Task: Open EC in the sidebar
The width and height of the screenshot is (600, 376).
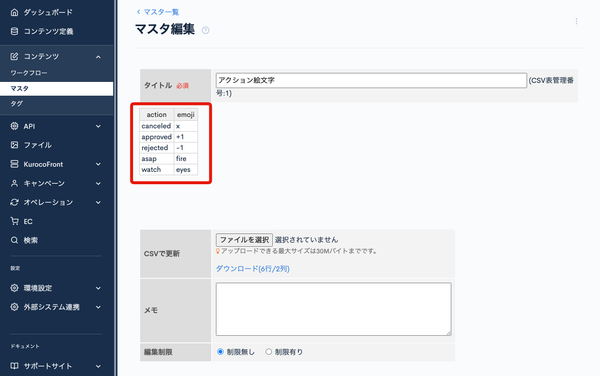Action: pyautogui.click(x=28, y=221)
